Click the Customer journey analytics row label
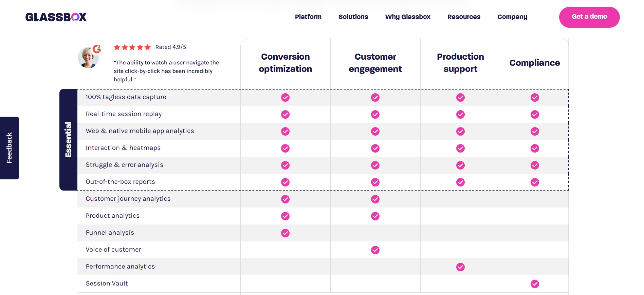 (128, 199)
